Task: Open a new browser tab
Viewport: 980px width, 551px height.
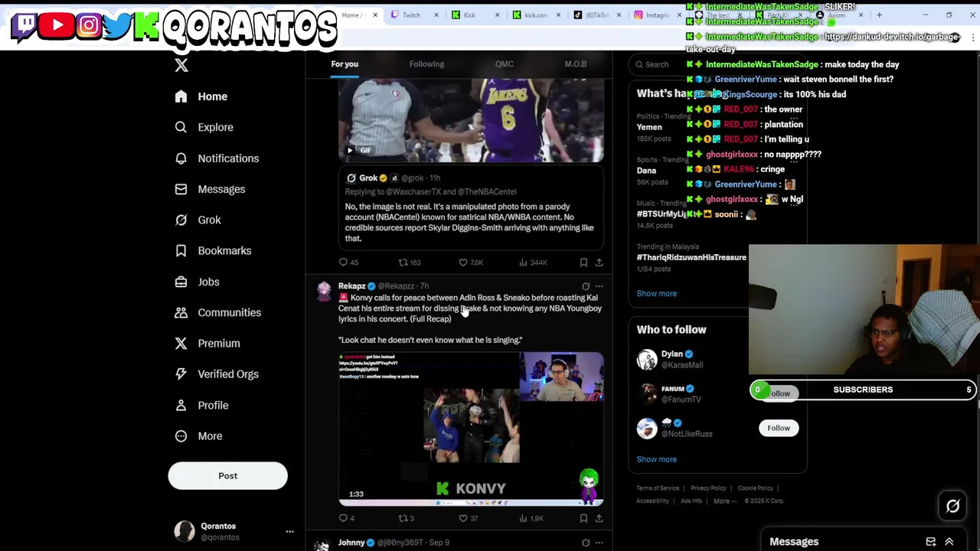Action: click(879, 15)
